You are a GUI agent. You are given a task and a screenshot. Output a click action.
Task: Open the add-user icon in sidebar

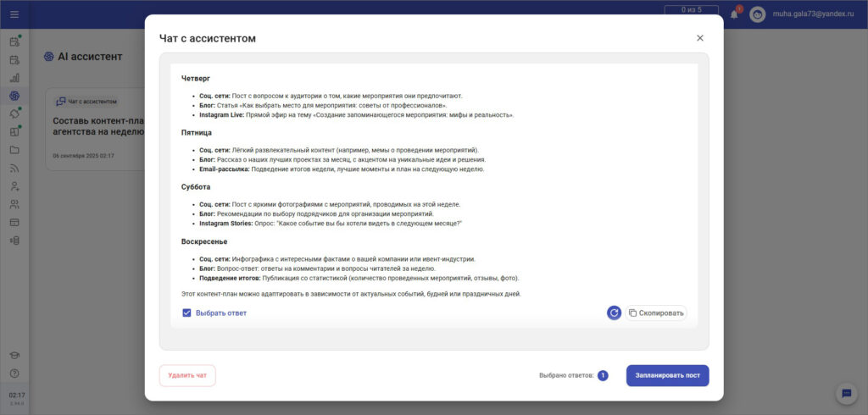click(x=14, y=186)
